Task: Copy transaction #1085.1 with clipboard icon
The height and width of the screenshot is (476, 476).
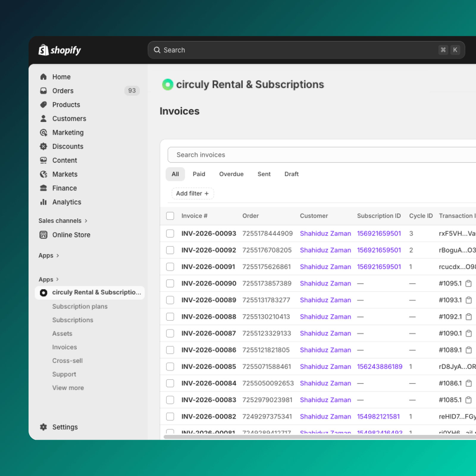Action: click(469, 400)
